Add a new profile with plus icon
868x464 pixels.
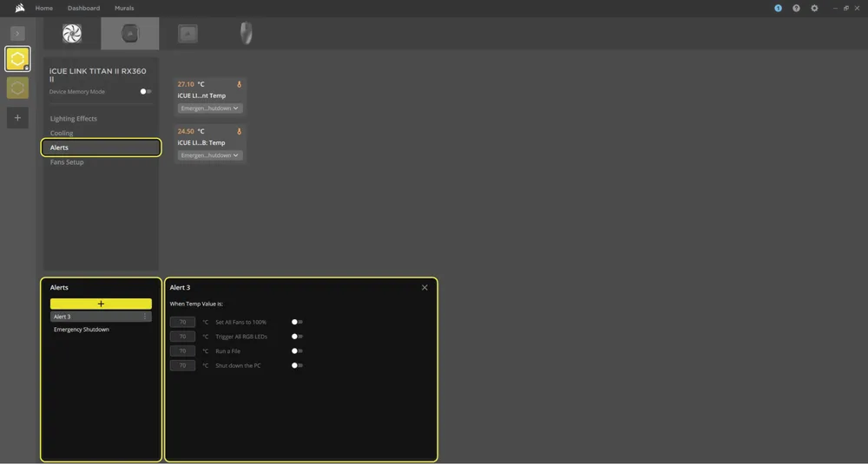tap(17, 118)
